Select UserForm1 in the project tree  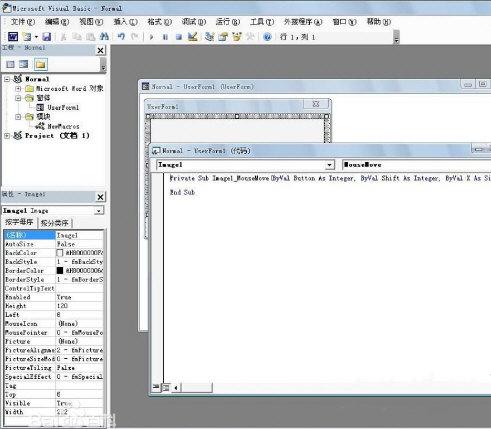click(63, 107)
